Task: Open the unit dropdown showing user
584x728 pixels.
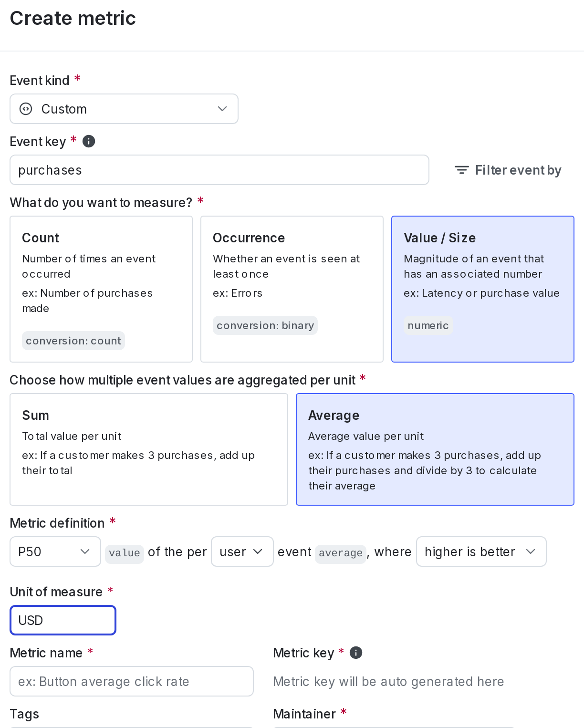Action: click(242, 551)
